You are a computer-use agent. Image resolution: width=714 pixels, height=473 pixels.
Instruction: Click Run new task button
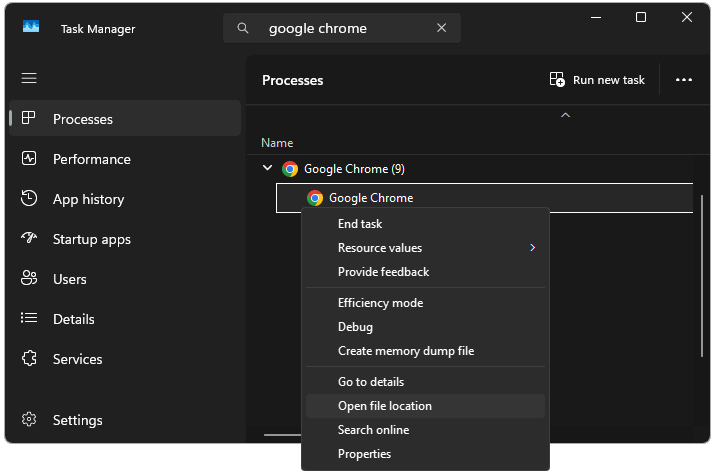coord(597,80)
